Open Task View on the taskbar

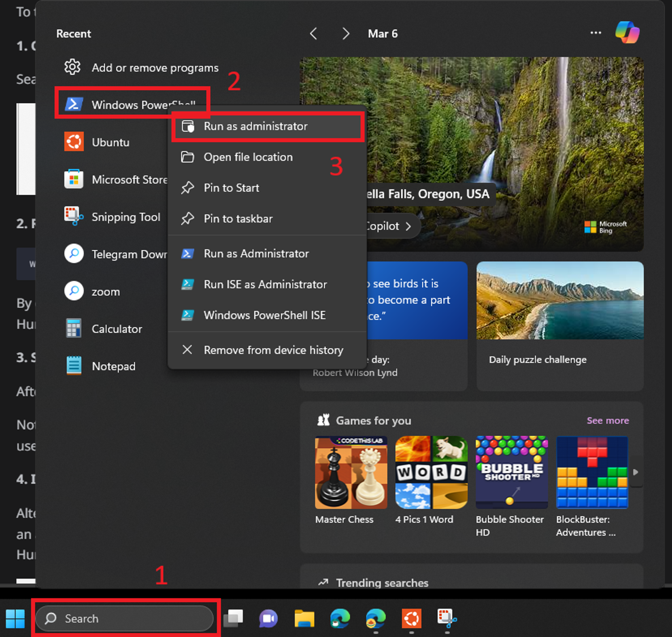click(x=234, y=618)
